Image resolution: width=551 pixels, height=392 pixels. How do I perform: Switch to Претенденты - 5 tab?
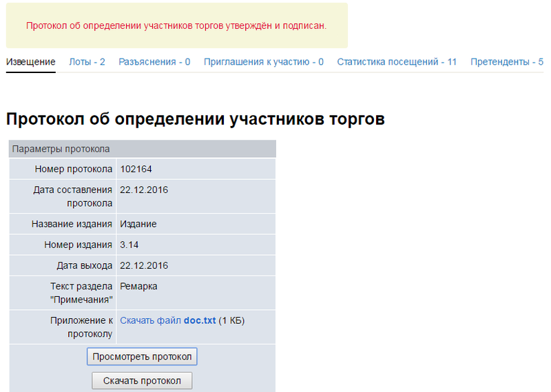click(x=507, y=62)
